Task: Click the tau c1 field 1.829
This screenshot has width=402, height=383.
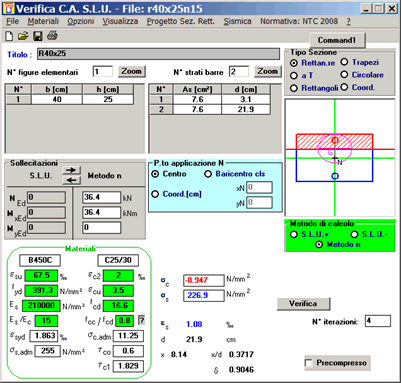Action: pos(129,366)
